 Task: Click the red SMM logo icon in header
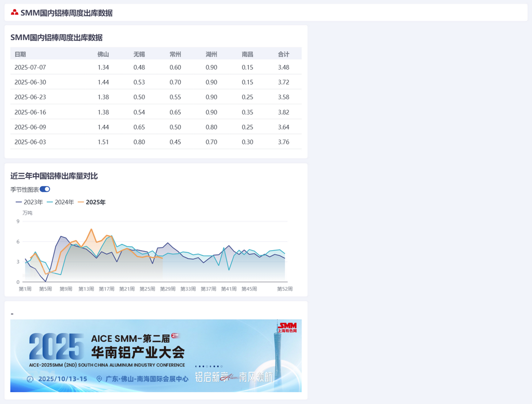tap(14, 12)
